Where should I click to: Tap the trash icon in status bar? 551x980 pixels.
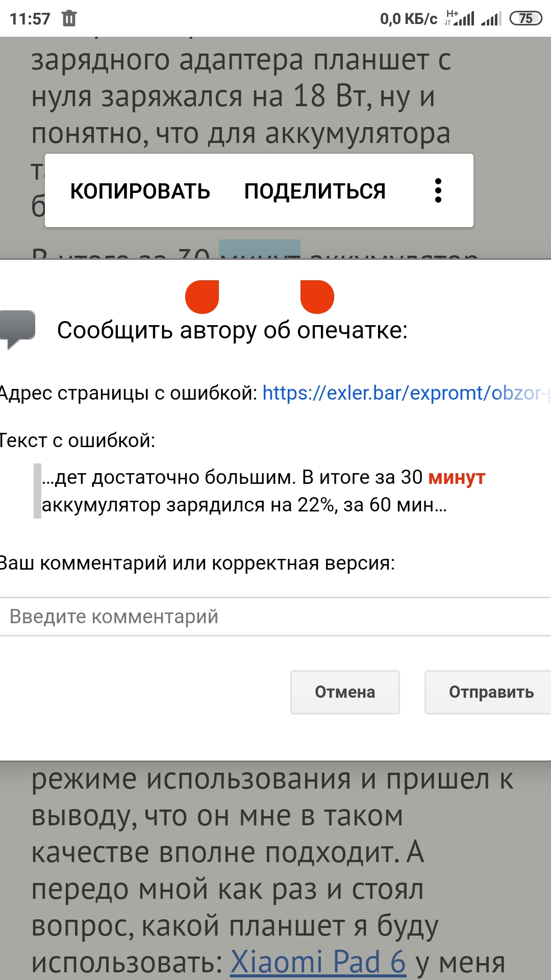pos(69,19)
